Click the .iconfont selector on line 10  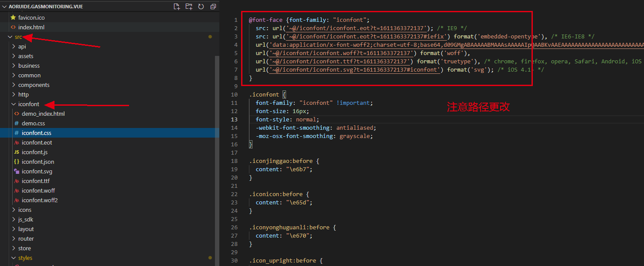tap(264, 94)
